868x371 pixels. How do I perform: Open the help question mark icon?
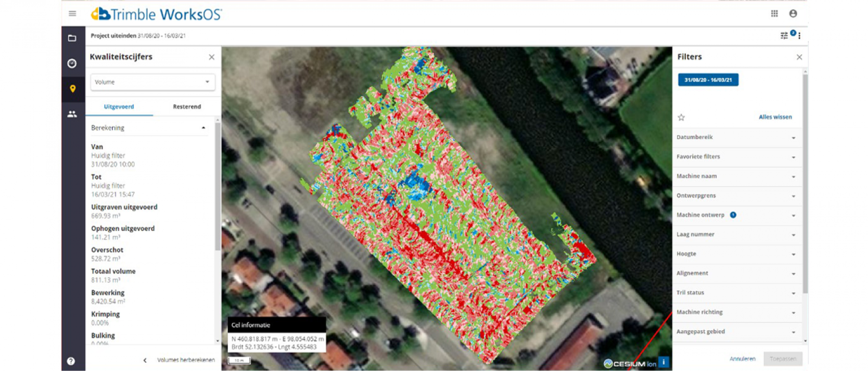71,361
